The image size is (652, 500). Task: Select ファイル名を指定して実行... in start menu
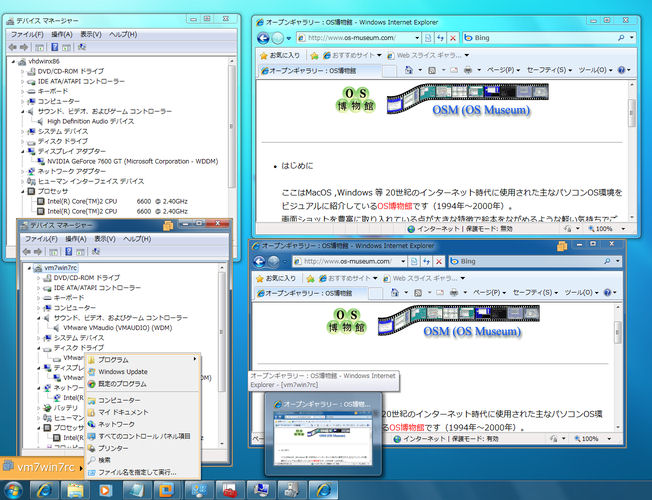pos(143,473)
